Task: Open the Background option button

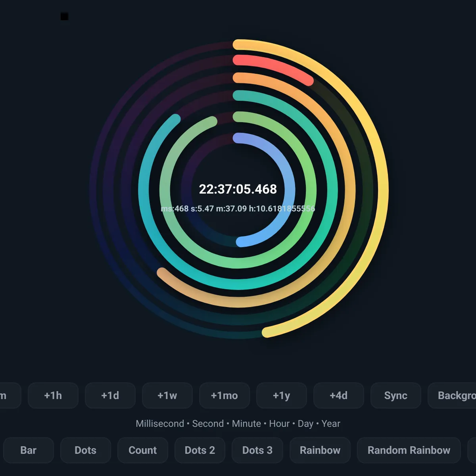Action: click(452, 395)
